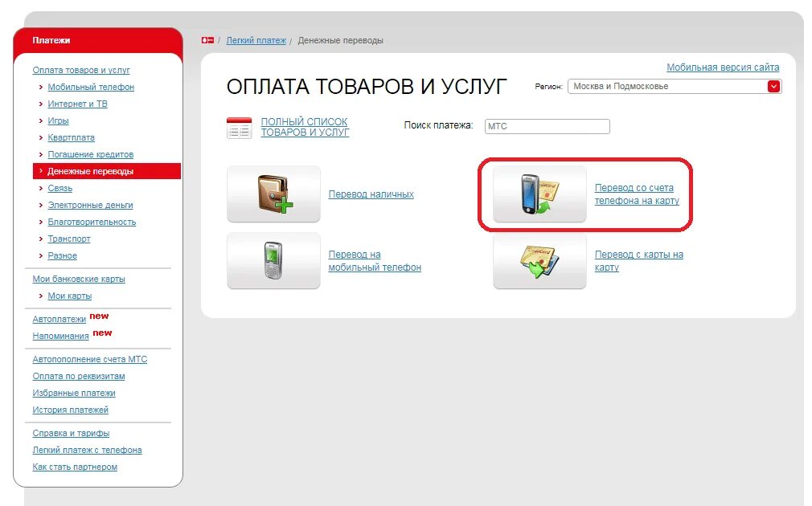This screenshot has width=812, height=506.
Task: Open the region dropdown red arrow
Action: click(773, 87)
